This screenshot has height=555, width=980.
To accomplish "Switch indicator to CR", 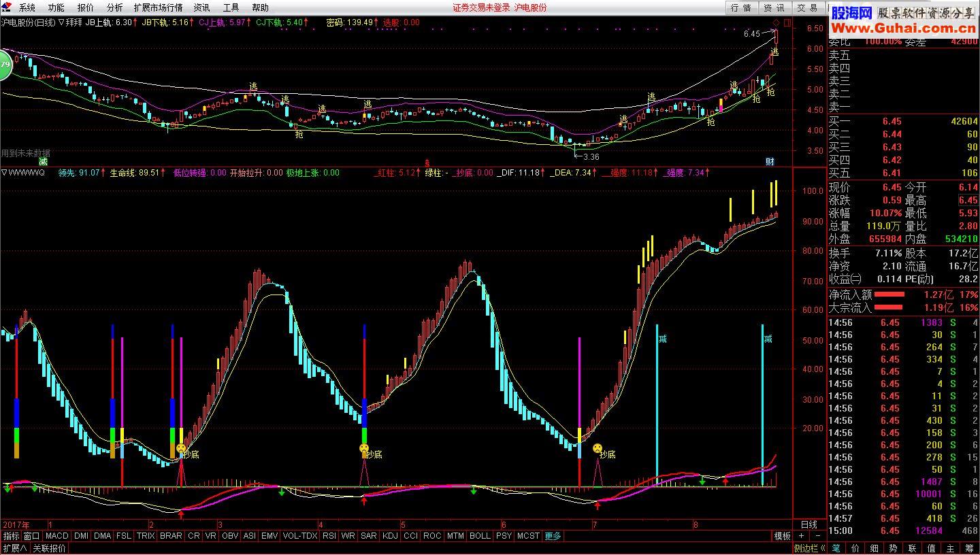I will point(194,536).
